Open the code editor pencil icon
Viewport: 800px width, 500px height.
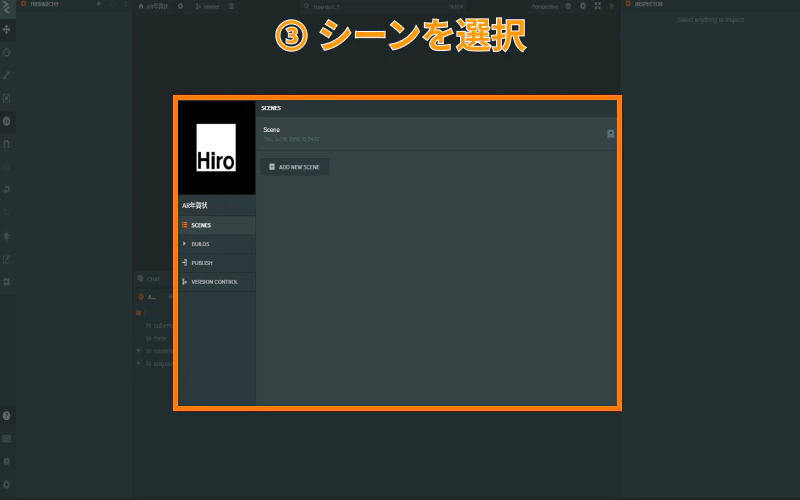(x=7, y=259)
